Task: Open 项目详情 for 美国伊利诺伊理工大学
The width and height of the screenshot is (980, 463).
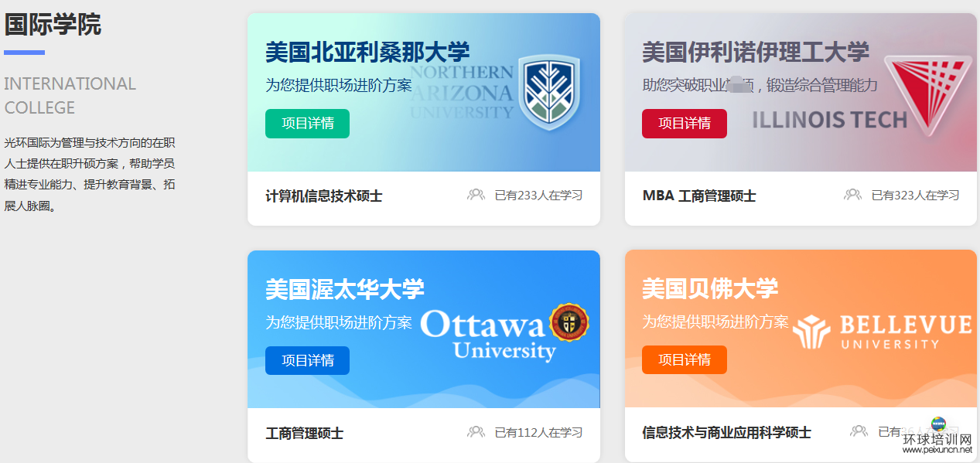Action: pyautogui.click(x=685, y=124)
